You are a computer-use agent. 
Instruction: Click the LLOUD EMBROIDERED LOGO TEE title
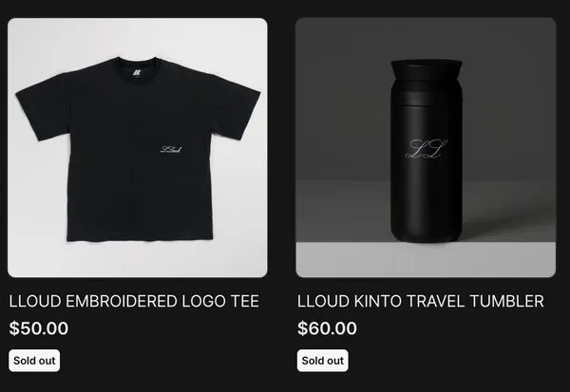(x=134, y=301)
